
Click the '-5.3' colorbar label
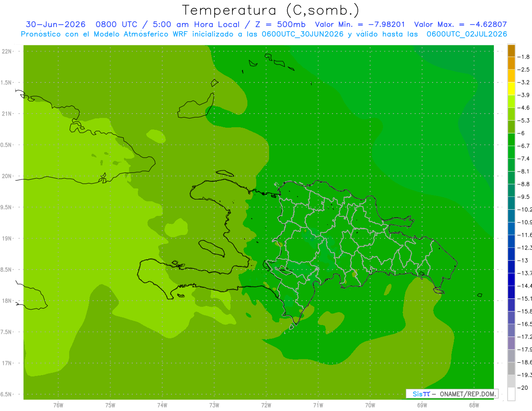point(524,120)
